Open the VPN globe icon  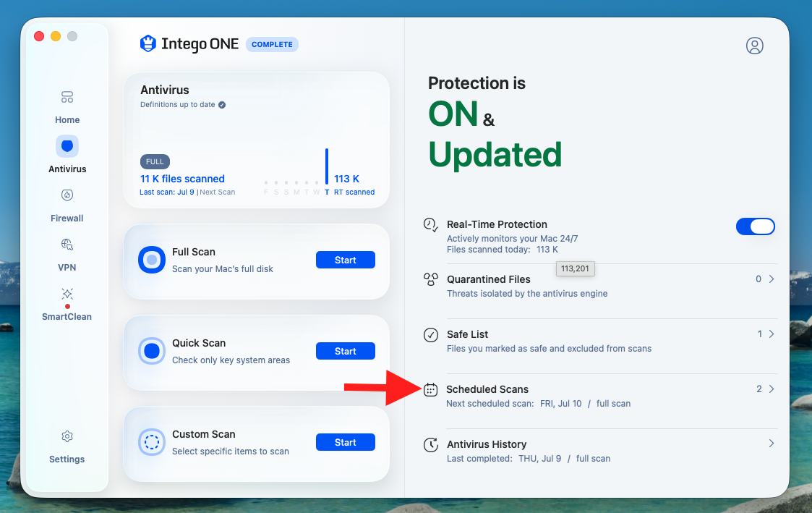[x=67, y=244]
